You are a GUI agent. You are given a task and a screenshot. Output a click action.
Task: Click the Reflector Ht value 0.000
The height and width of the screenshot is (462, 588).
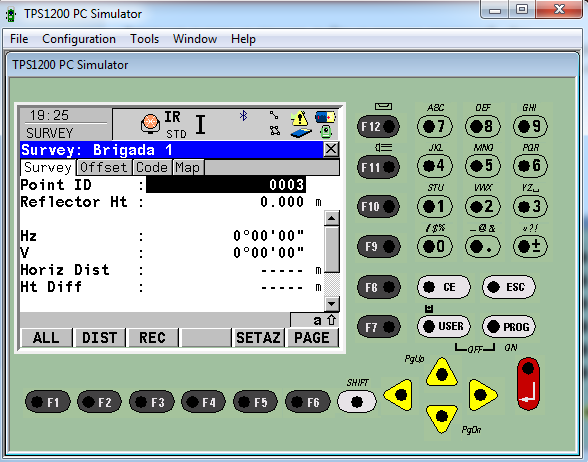[282, 202]
